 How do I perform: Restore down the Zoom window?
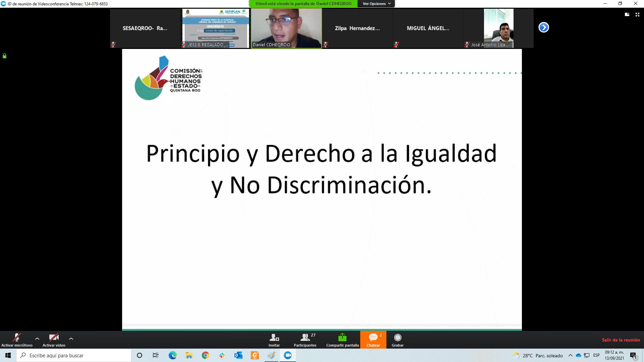[x=620, y=4]
